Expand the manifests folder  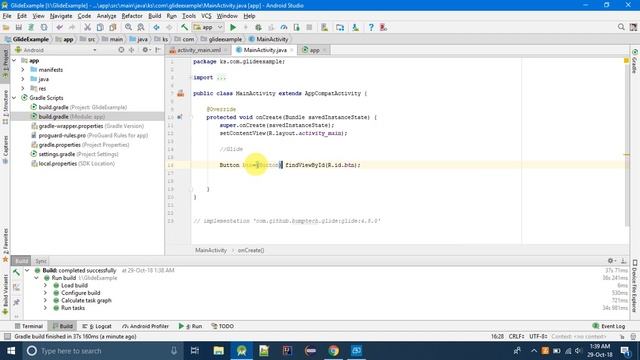23,70
